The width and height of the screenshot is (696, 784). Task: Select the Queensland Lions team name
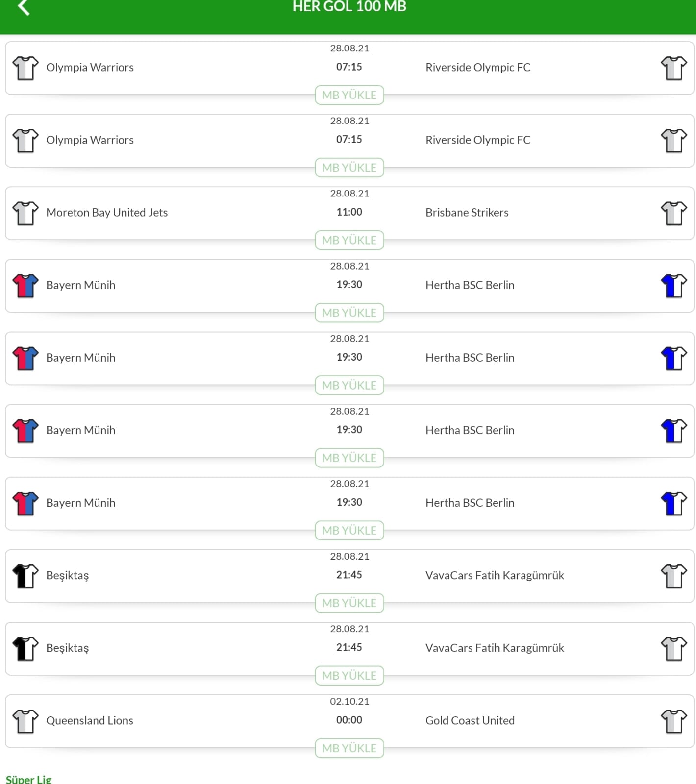tap(90, 720)
